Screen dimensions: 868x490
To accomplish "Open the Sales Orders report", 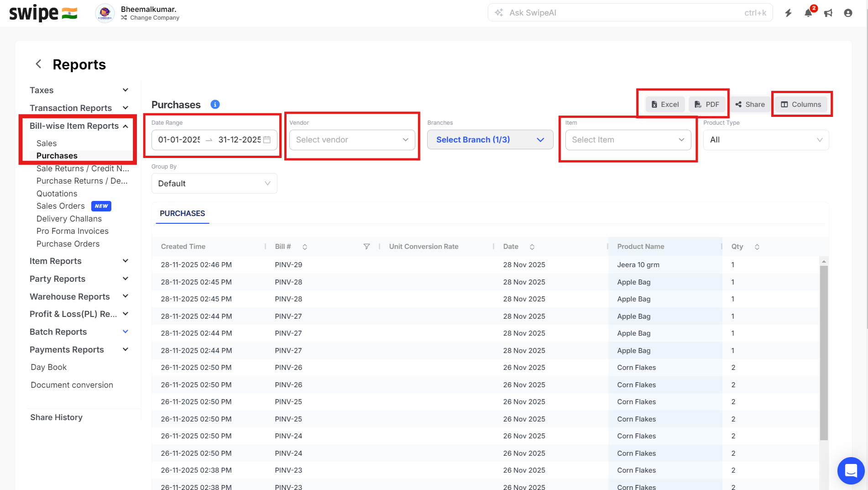I will tap(61, 206).
